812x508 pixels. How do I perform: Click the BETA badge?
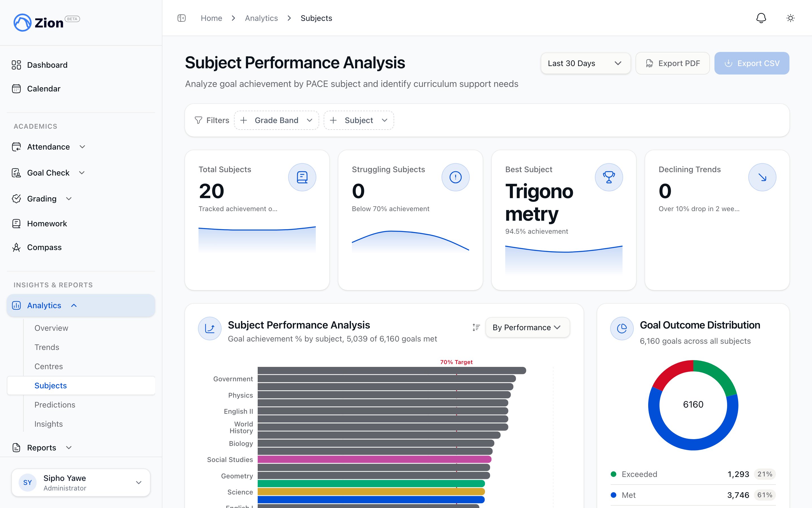click(x=72, y=19)
